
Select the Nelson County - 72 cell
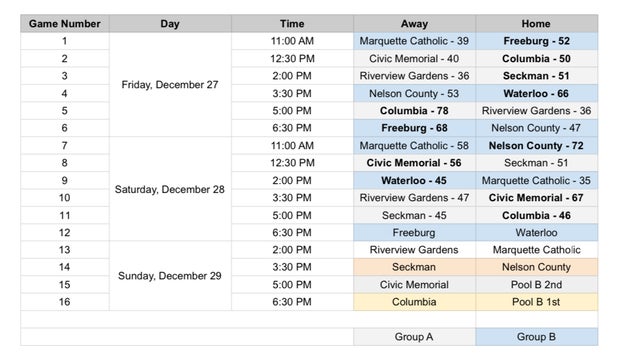(x=536, y=145)
